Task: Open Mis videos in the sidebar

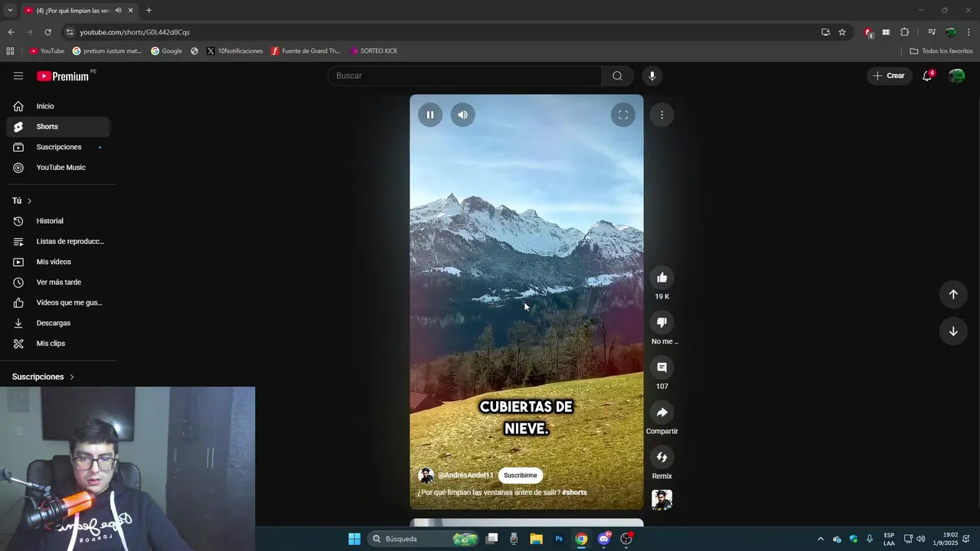Action: point(58,262)
